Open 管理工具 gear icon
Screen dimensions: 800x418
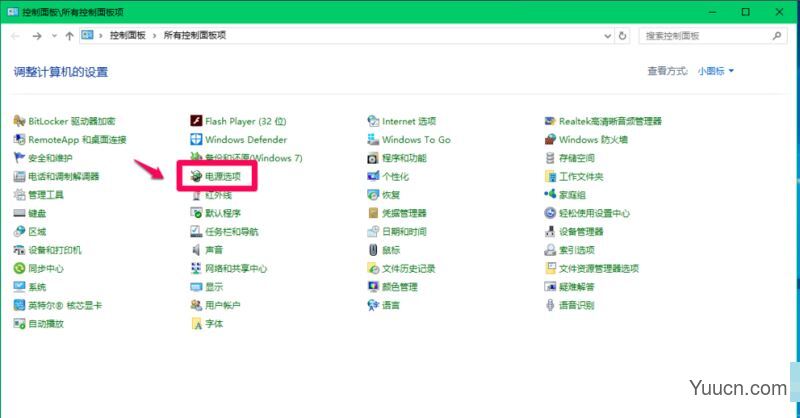[19, 194]
